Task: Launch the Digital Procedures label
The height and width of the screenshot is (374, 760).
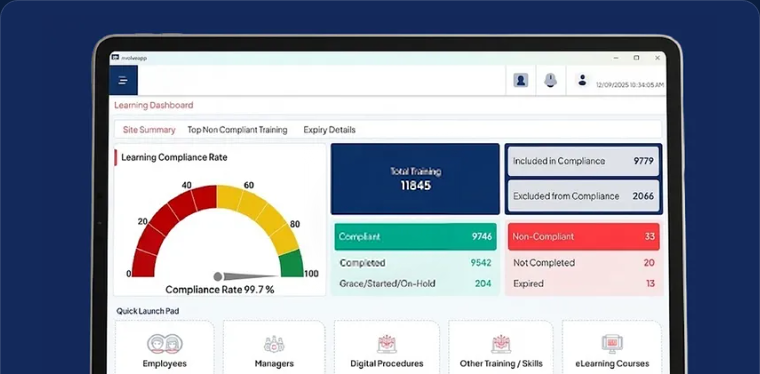Action: point(387,363)
